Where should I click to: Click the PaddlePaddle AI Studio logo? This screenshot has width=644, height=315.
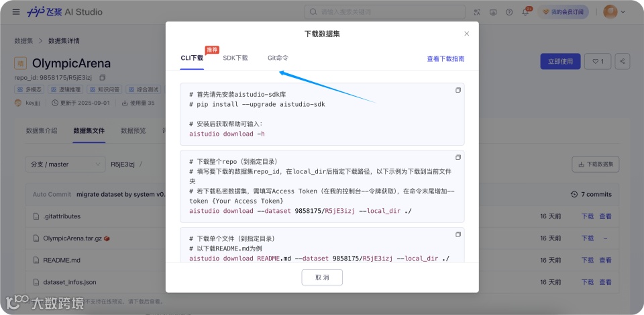pos(64,12)
